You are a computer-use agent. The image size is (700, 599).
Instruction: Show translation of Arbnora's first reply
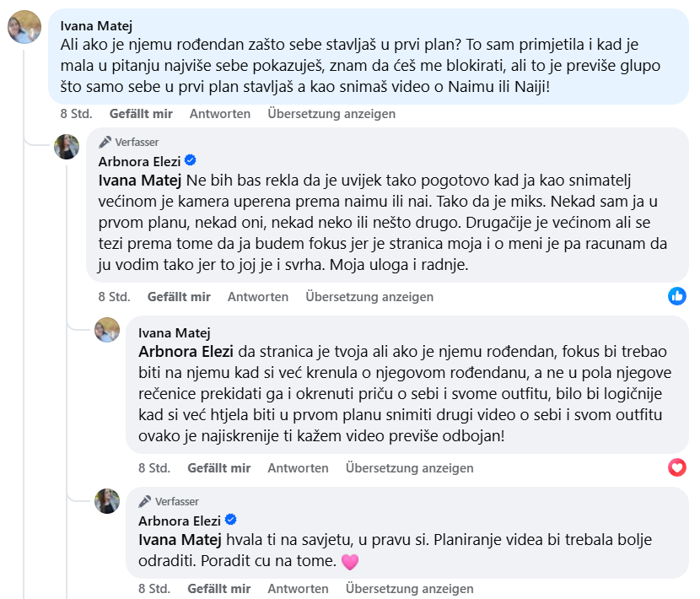point(369,297)
